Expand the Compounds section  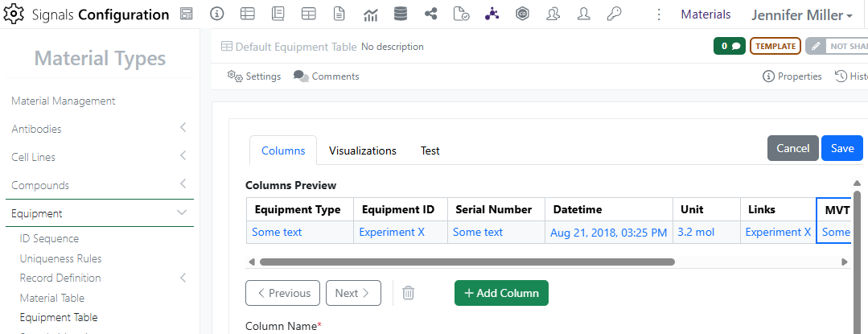(183, 184)
